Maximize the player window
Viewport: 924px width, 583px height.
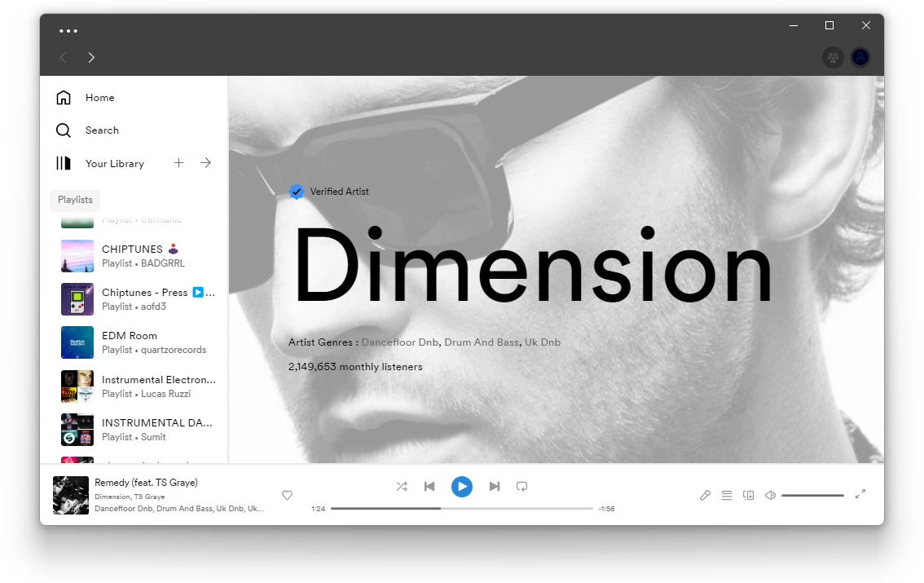[829, 25]
